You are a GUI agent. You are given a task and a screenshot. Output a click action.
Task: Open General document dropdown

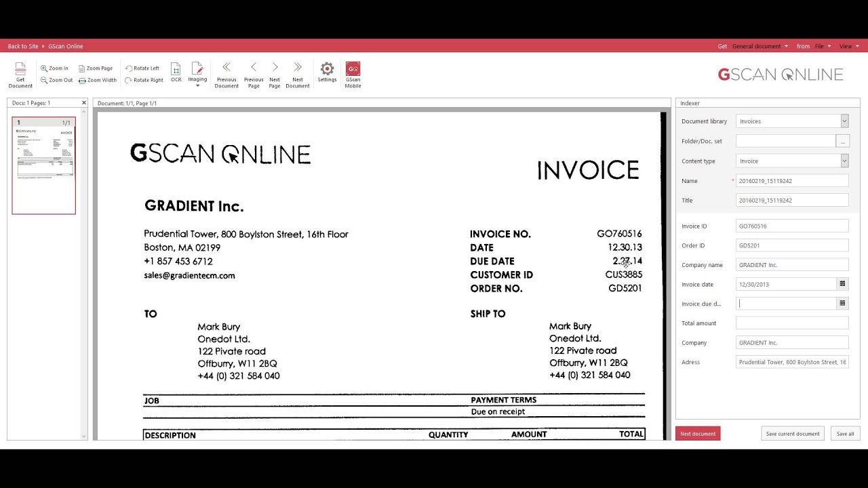(x=760, y=46)
